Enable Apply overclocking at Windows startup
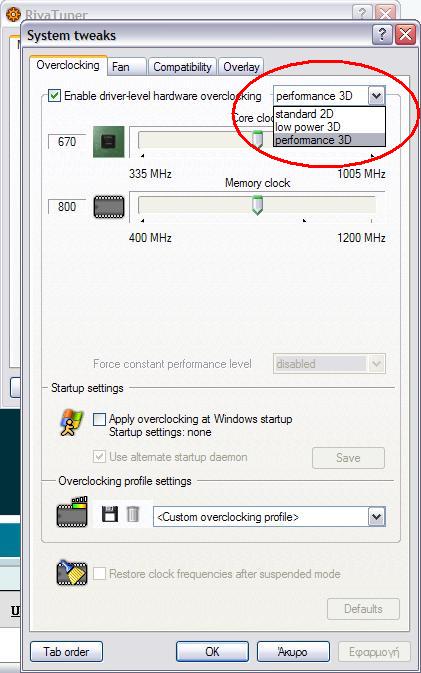This screenshot has width=421, height=673. [99, 419]
